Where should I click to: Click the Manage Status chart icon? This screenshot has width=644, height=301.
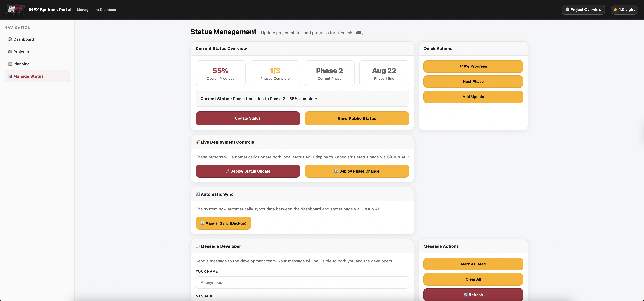[x=10, y=76]
